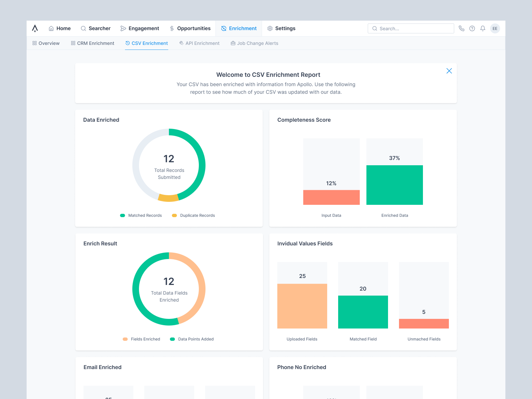Switch to the CRM Enrichment tab
The width and height of the screenshot is (532, 399).
92,43
